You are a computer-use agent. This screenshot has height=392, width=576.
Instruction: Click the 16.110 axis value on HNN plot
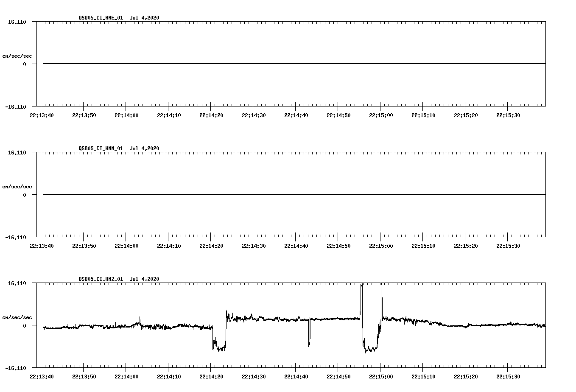pyautogui.click(x=17, y=152)
